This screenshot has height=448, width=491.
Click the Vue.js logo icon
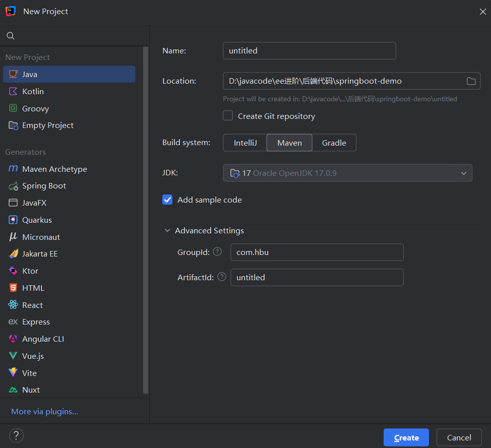pyautogui.click(x=13, y=356)
